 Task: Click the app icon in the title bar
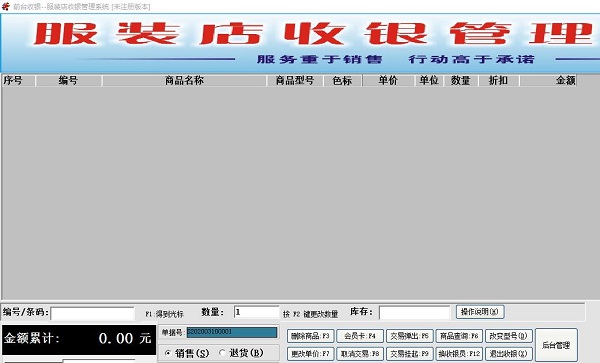tap(5, 7)
